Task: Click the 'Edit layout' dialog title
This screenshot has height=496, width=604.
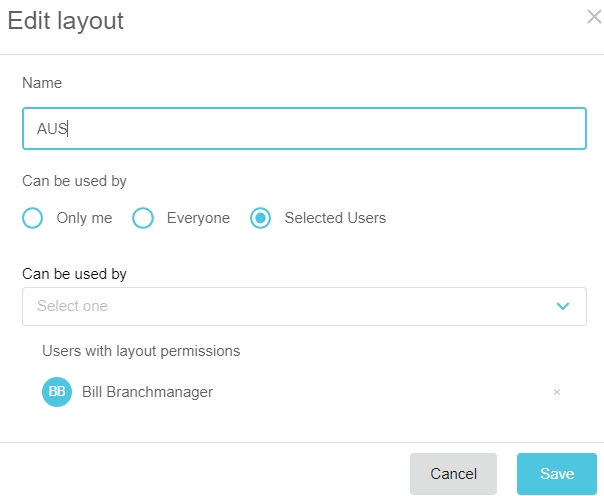Action: pos(66,21)
